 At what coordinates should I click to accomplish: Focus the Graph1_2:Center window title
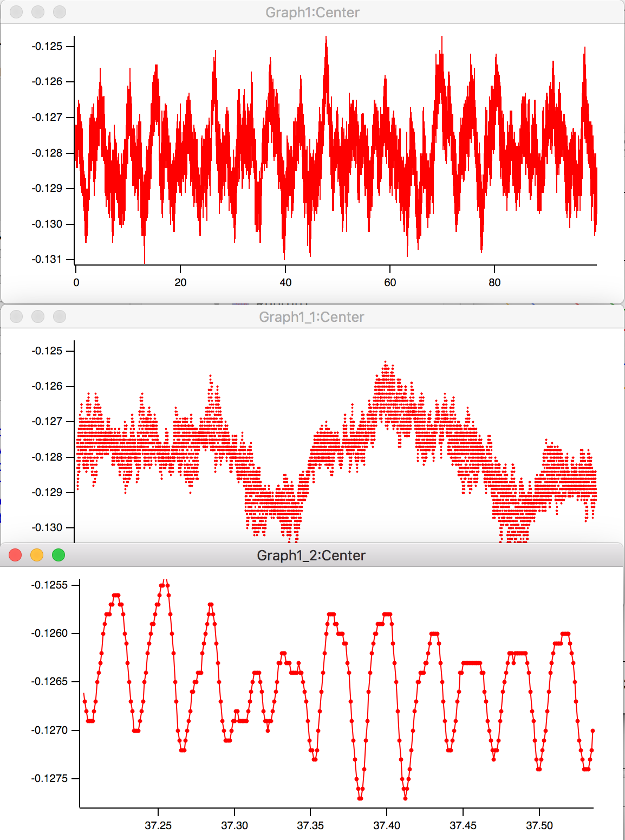311,555
